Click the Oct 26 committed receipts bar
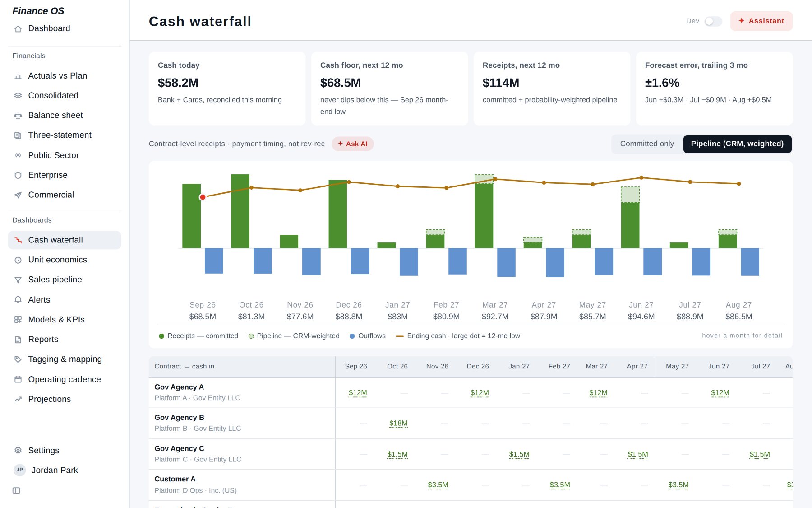812x508 pixels. coord(240,211)
